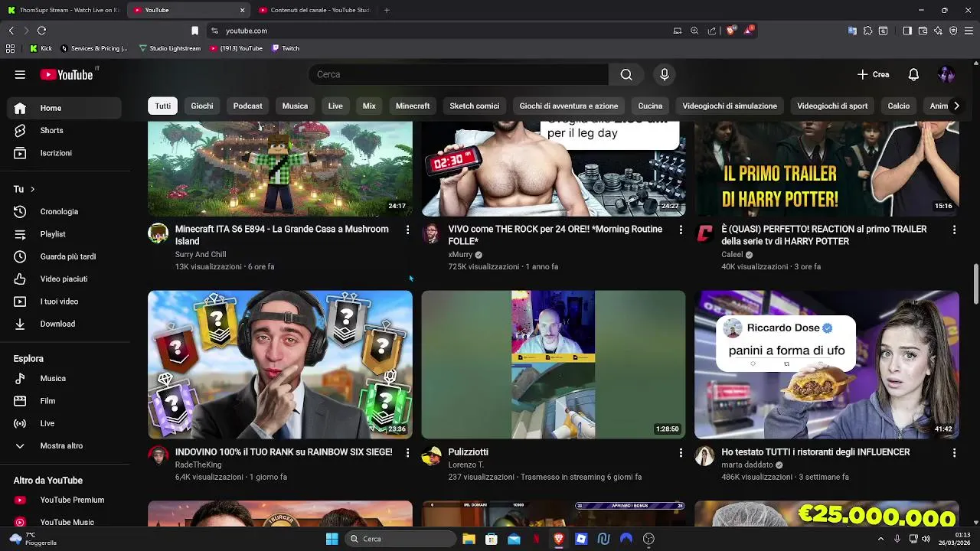Open the marta daddato channel link
This screenshot has width=980, height=551.
pyautogui.click(x=747, y=465)
